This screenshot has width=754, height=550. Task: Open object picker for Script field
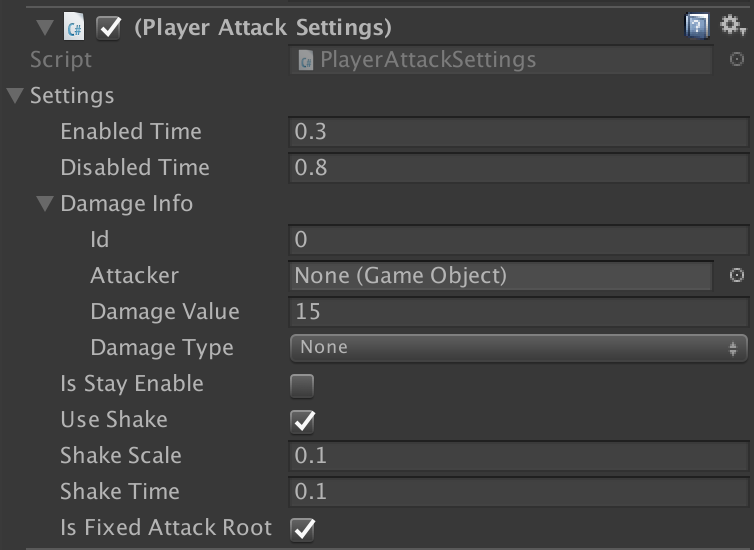737,59
